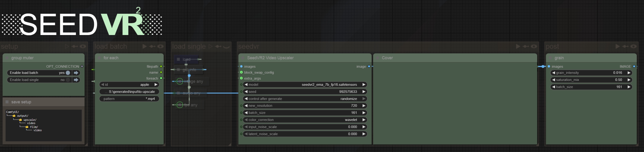Decrease new_resolution with left arrow
This screenshot has width=644, height=152.
[x=246, y=106]
